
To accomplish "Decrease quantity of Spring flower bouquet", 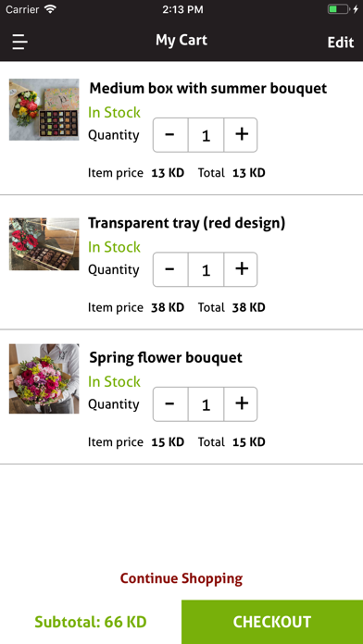I will 170,404.
